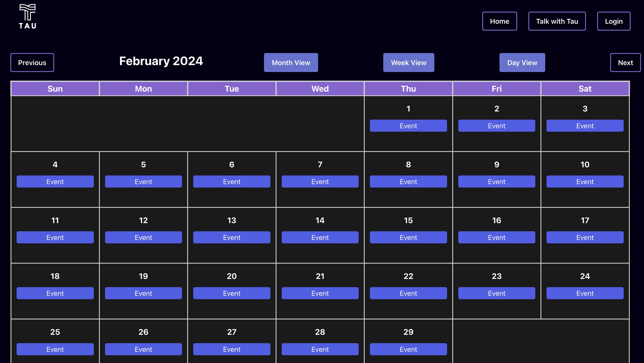644x363 pixels.
Task: Open the Event on February 11
Action: tap(55, 237)
